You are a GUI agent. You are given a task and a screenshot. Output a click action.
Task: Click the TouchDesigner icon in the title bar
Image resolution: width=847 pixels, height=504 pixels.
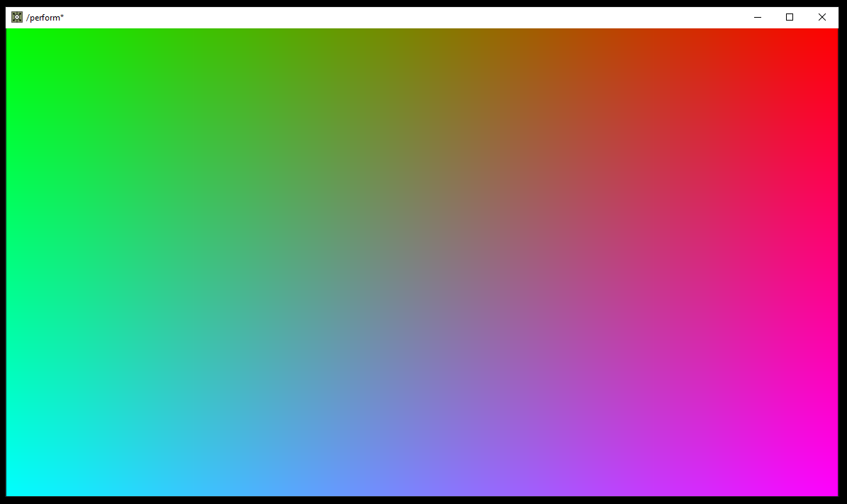16,16
